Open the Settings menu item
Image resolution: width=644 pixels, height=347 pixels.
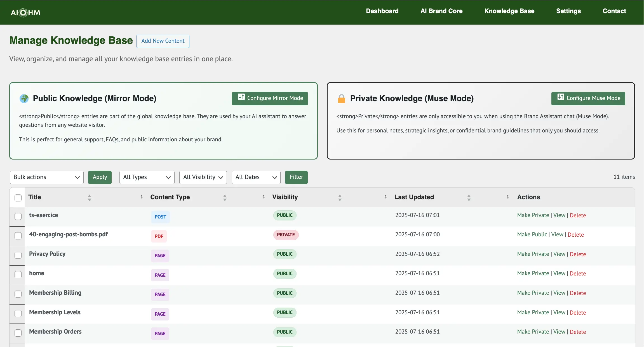point(568,11)
